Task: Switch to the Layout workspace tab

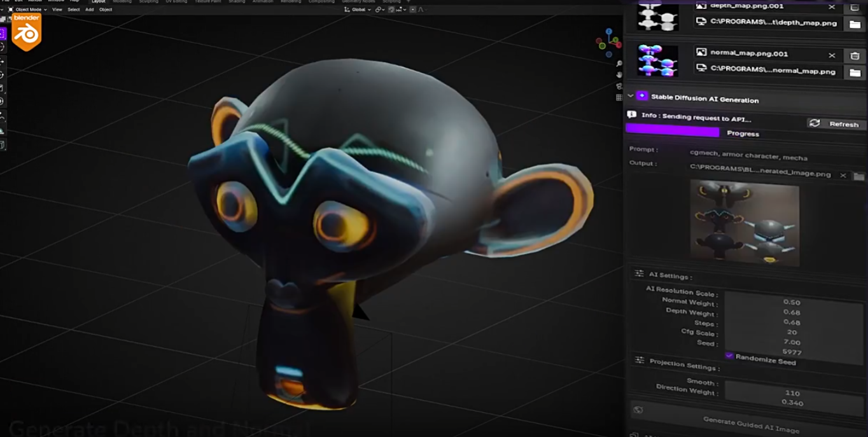Action: 99,1
